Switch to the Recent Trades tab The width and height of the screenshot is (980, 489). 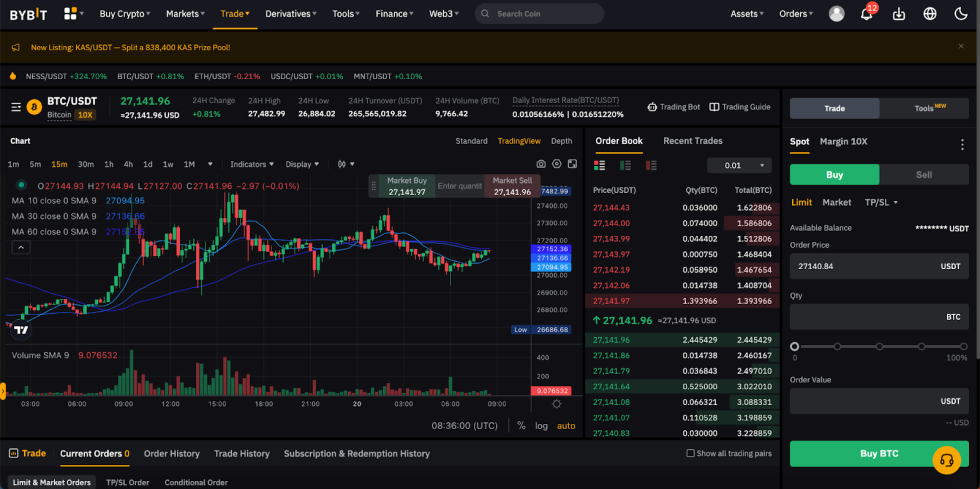coord(692,141)
